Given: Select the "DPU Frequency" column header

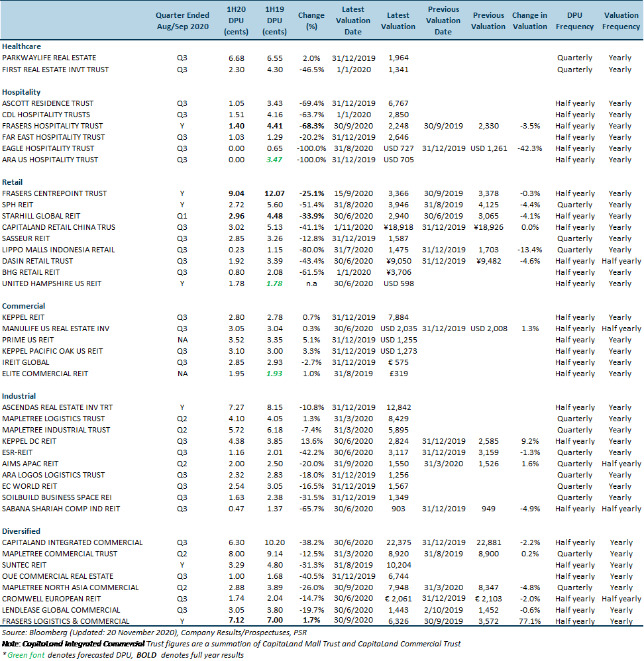Looking at the screenshot, I should [575, 21].
